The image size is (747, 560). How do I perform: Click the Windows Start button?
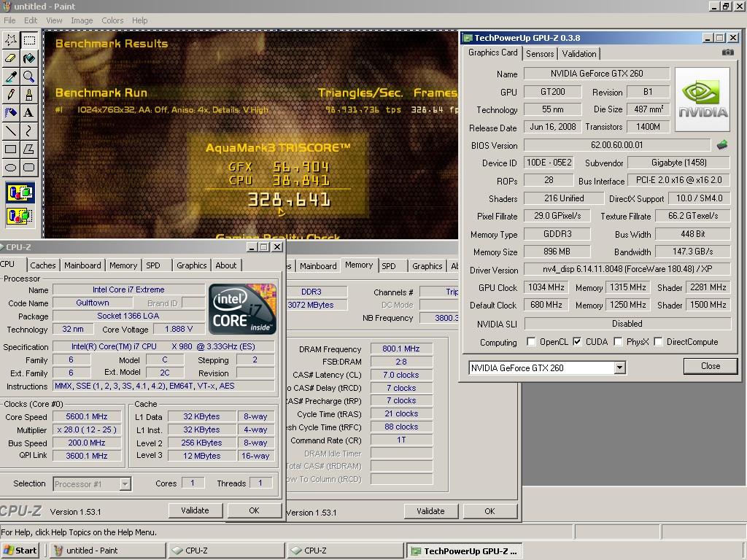(20, 551)
